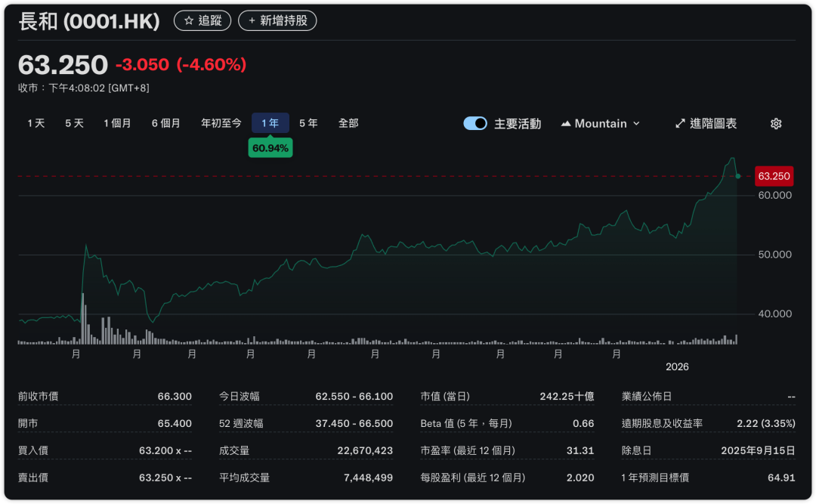Switch to 1 個月 range
Viewport: 816px width, 504px height.
pyautogui.click(x=117, y=123)
